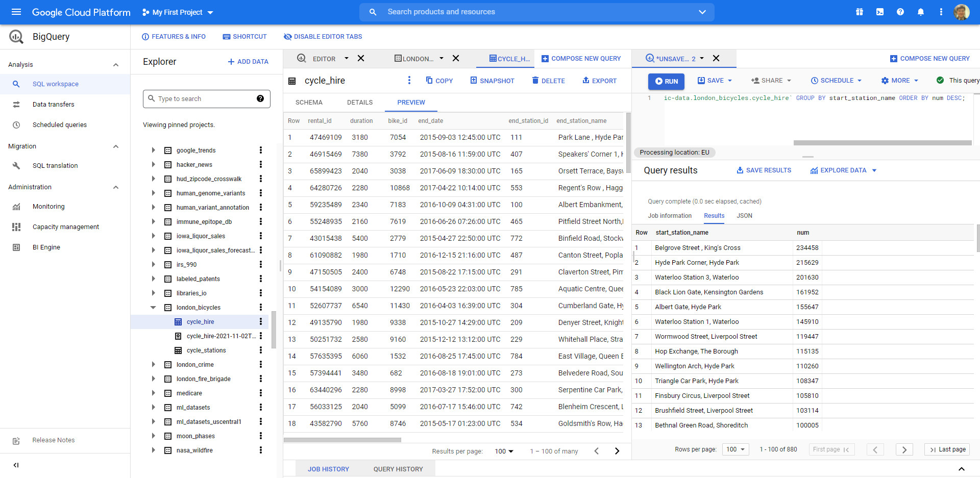Open Results per page dropdown in preview

click(x=504, y=451)
